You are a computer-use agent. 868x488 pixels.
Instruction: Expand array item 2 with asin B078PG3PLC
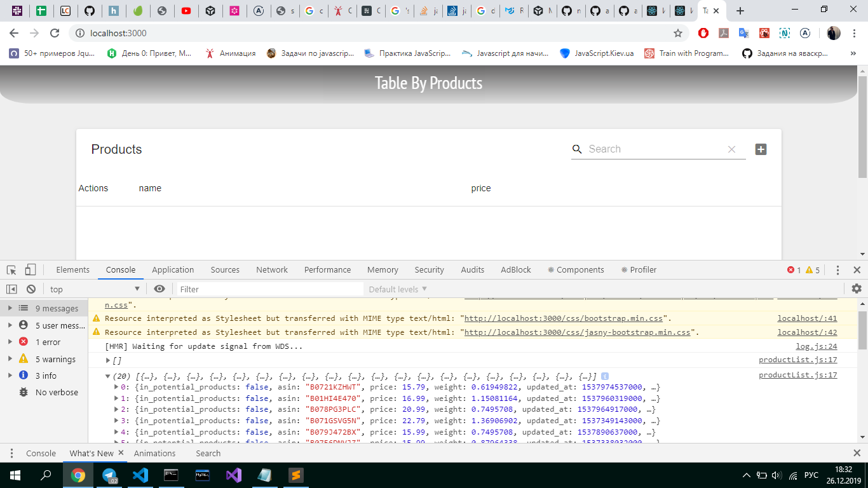(x=116, y=409)
